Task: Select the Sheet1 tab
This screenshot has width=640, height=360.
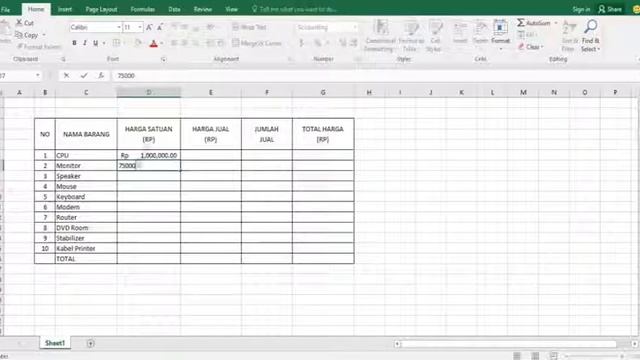Action: (55, 343)
